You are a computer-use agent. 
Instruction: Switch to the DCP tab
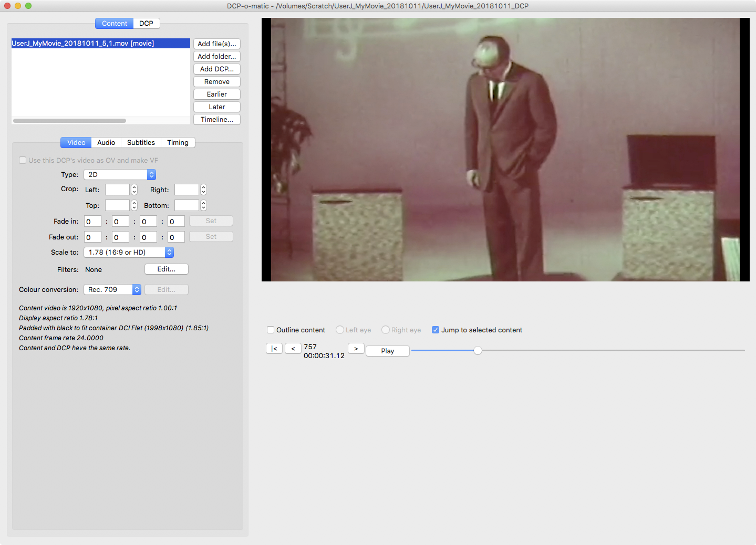pos(146,23)
